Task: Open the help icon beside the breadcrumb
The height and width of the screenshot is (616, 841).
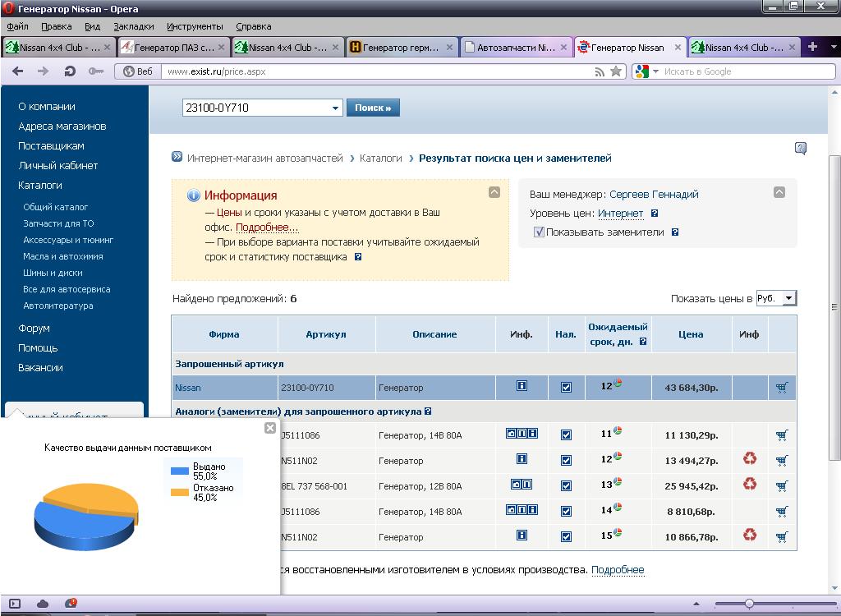Action: (800, 148)
